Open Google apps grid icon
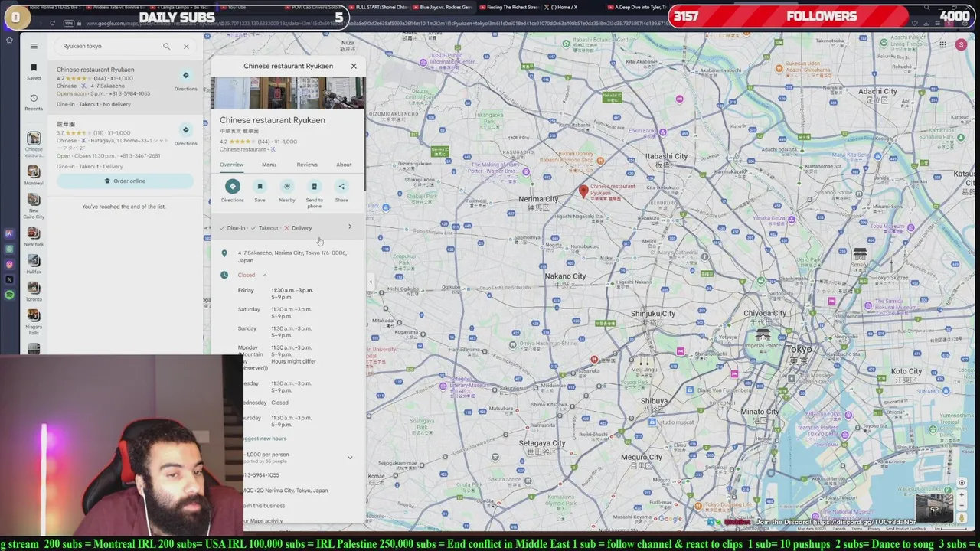This screenshot has height=551, width=980. pos(942,45)
